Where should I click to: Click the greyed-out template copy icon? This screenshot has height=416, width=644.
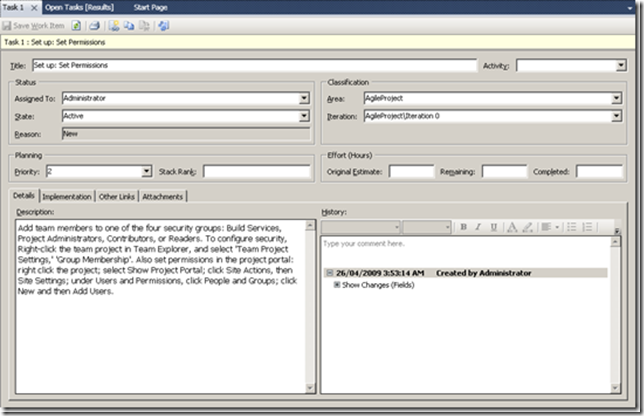(144, 26)
